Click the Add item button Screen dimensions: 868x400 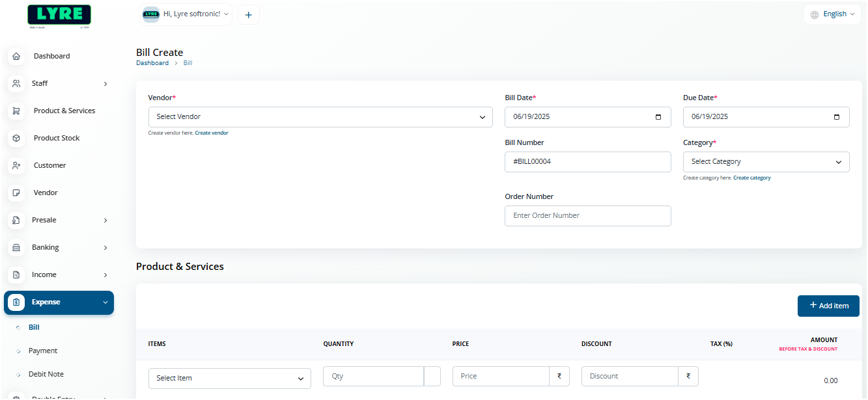(x=828, y=306)
